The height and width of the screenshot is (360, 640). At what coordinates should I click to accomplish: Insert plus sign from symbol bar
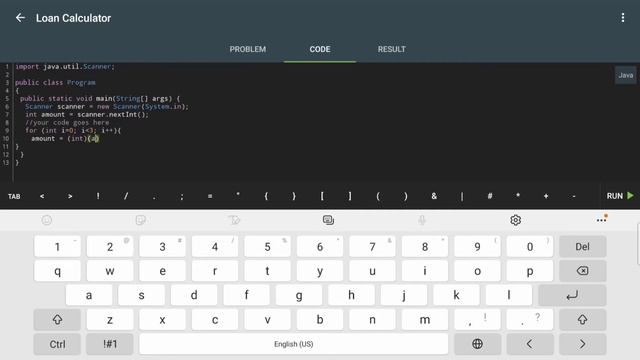546,196
